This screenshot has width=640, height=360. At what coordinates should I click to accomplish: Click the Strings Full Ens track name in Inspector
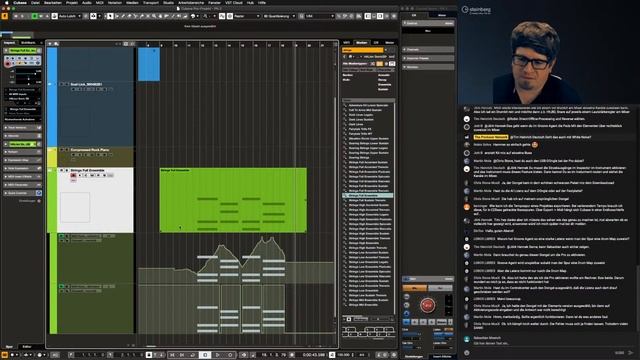(23, 50)
